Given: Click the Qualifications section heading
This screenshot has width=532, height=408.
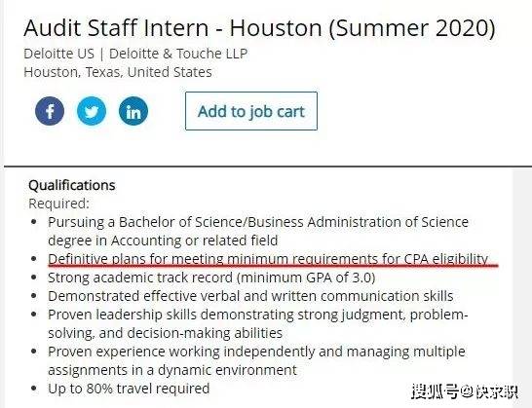Looking at the screenshot, I should 72,185.
